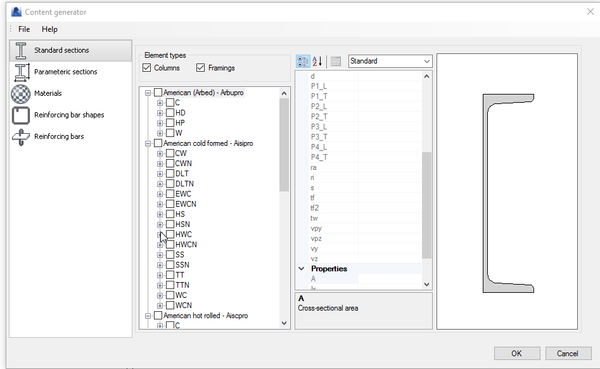Click the section tree scrollbar thumb
The height and width of the screenshot is (369, 600).
click(x=284, y=145)
